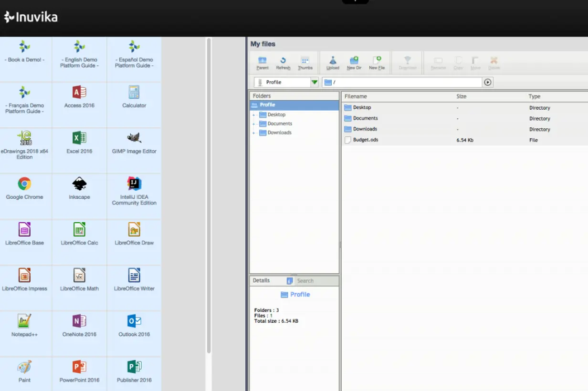Click the application list scrollbar
The width and height of the screenshot is (588, 391).
(209, 195)
